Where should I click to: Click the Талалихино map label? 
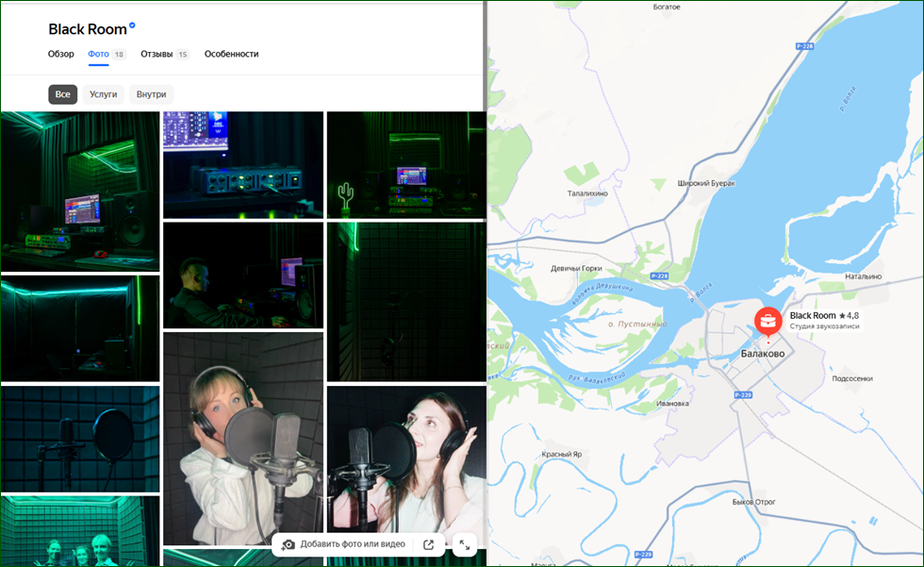click(586, 193)
